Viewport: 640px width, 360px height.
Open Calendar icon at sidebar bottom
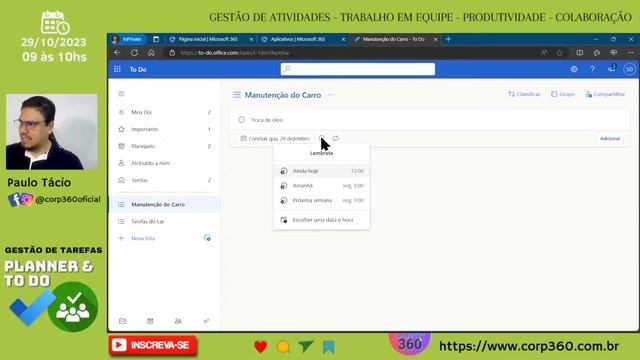click(x=150, y=321)
